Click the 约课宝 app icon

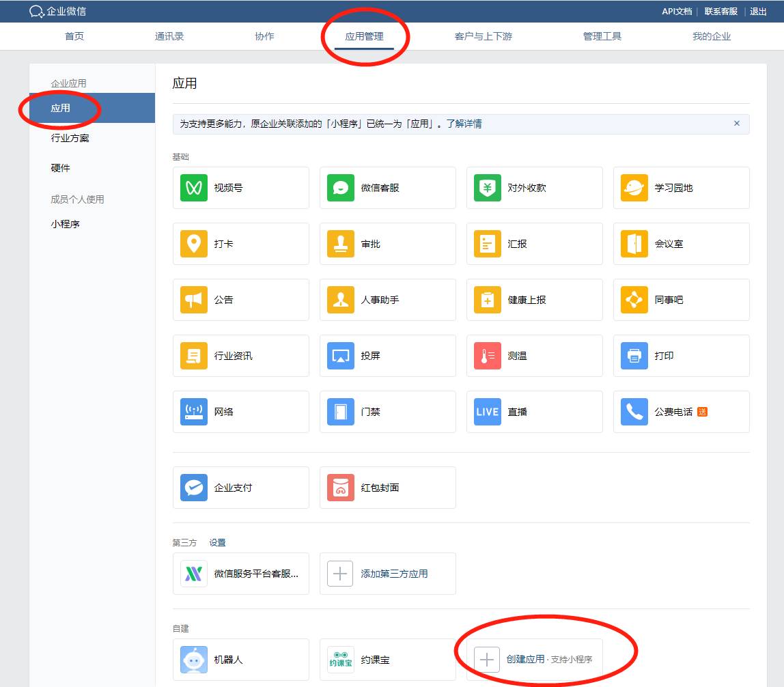[341, 660]
